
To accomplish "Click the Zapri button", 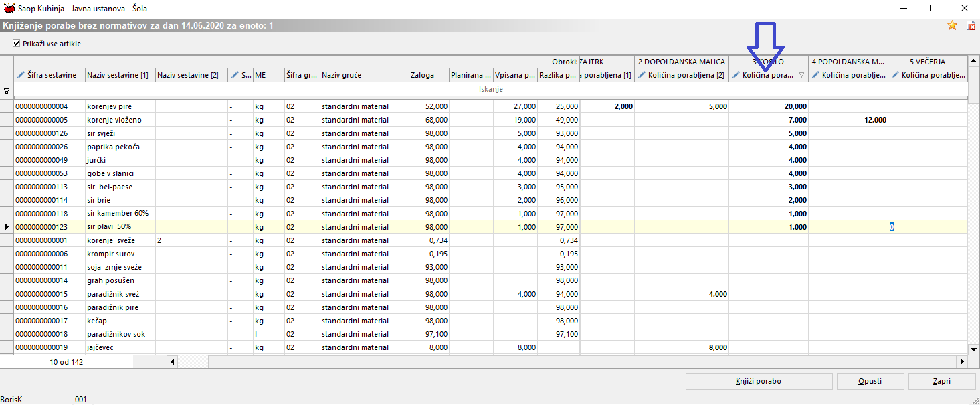I will (x=941, y=381).
